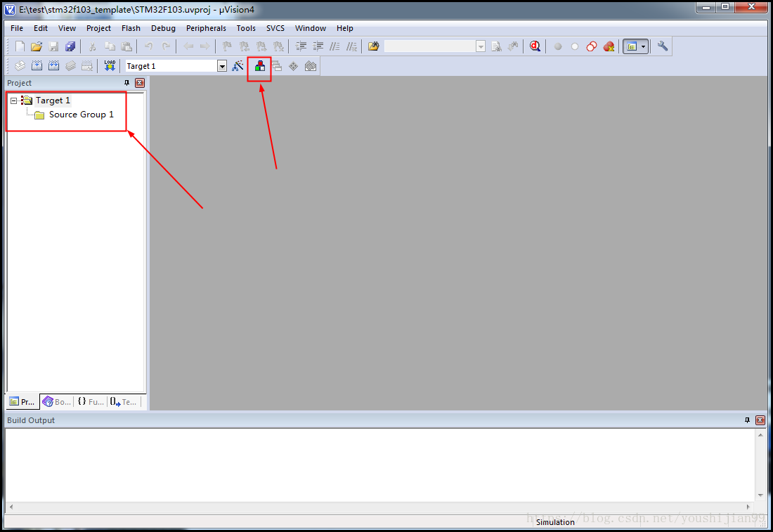Pin the Build Output panel
Screen dimensions: 773x532
coord(748,420)
